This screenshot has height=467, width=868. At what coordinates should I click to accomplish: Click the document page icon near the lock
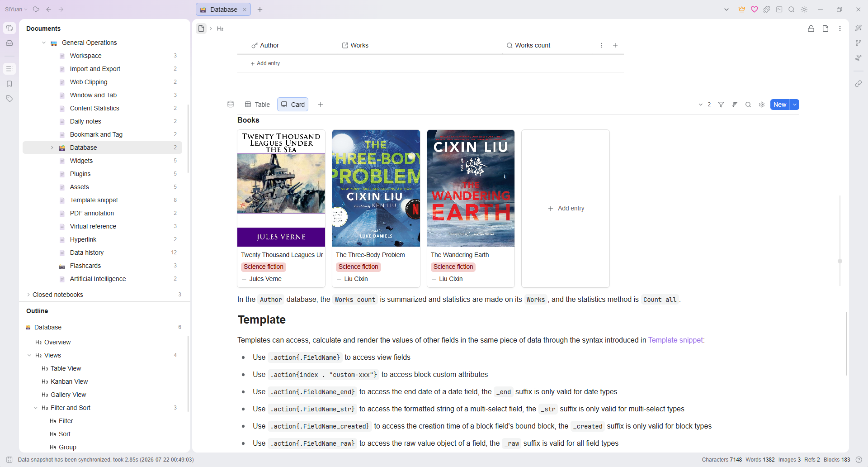click(x=826, y=29)
